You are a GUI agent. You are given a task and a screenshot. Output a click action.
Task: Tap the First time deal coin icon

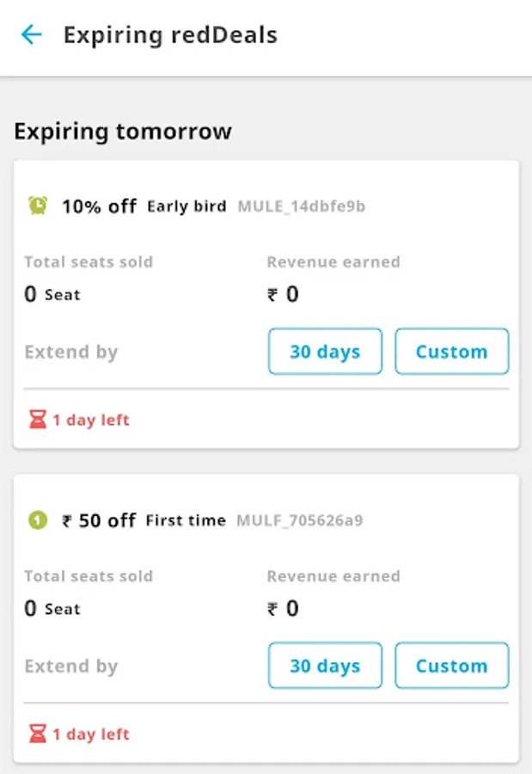(37, 519)
